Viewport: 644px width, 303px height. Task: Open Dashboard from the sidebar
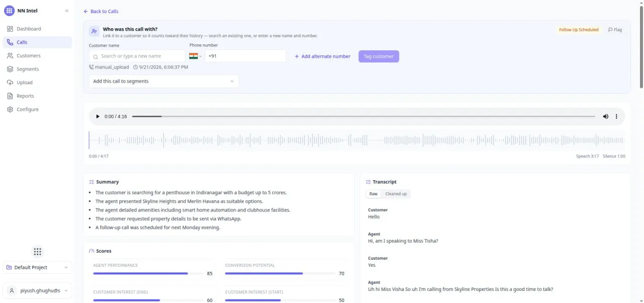(37, 29)
